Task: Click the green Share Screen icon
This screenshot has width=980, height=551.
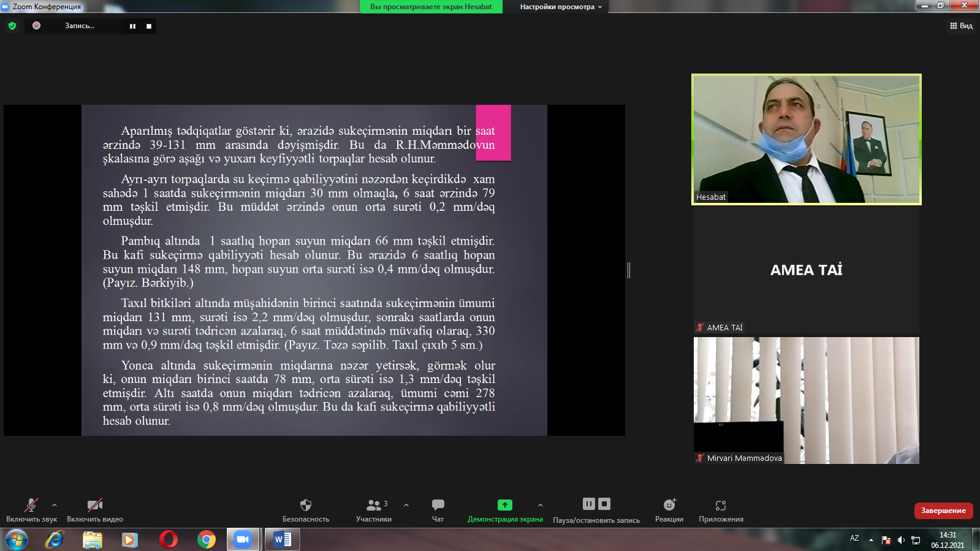Action: (504, 505)
